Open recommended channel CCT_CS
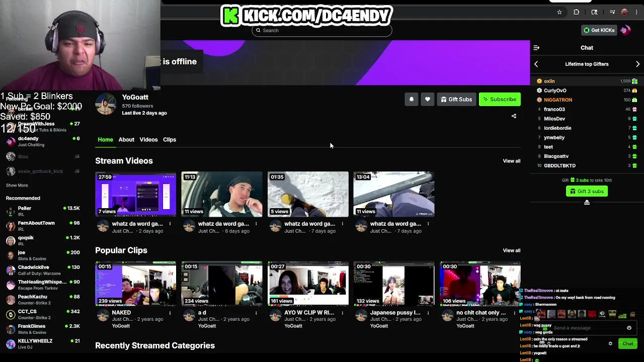The width and height of the screenshot is (644, 362). (43, 314)
